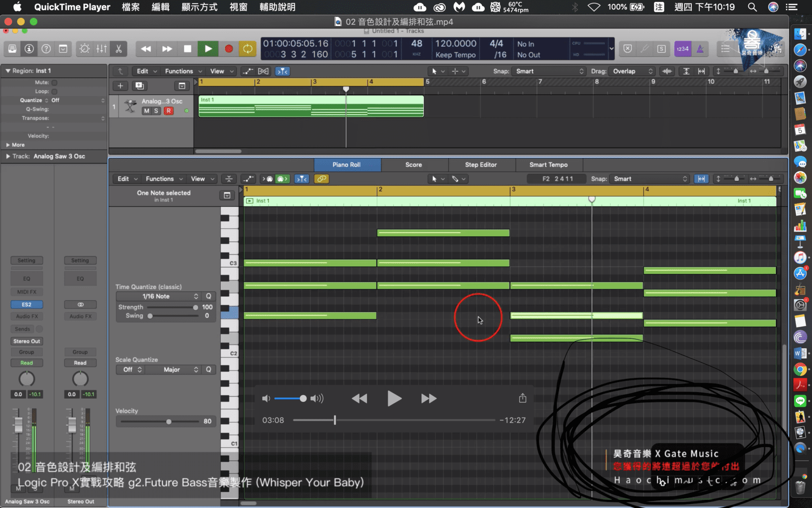
Task: Open the Time Quantize 1/16 Note dropdown
Action: [159, 296]
